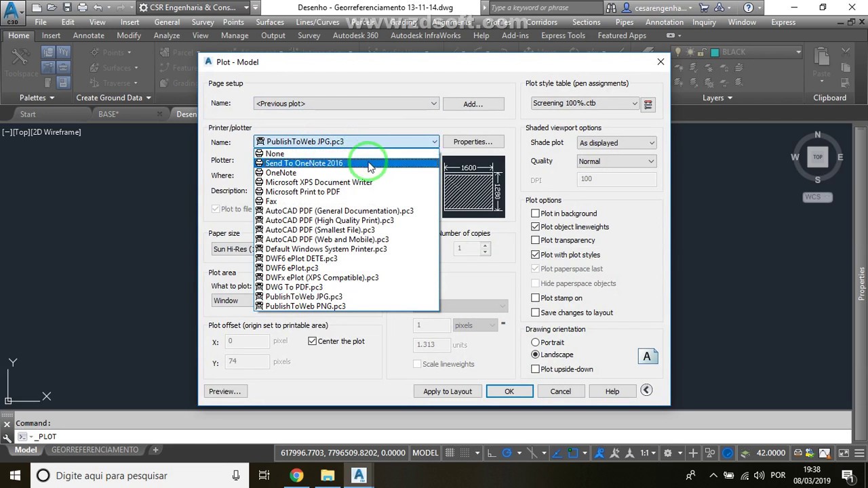Open the Page setup Name dropdown
Image resolution: width=868 pixels, height=488 pixels.
(347, 104)
